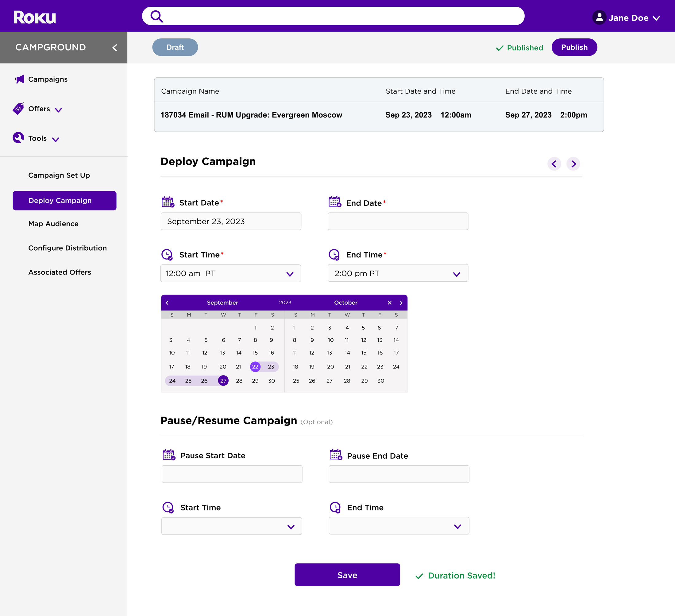This screenshot has width=675, height=616.
Task: Select September 28 in the calendar
Action: pos(239,381)
